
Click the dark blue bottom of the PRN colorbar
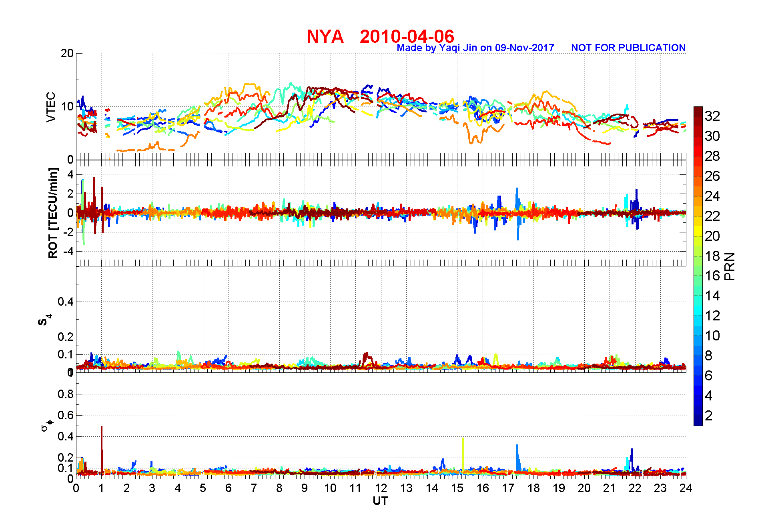(698, 421)
